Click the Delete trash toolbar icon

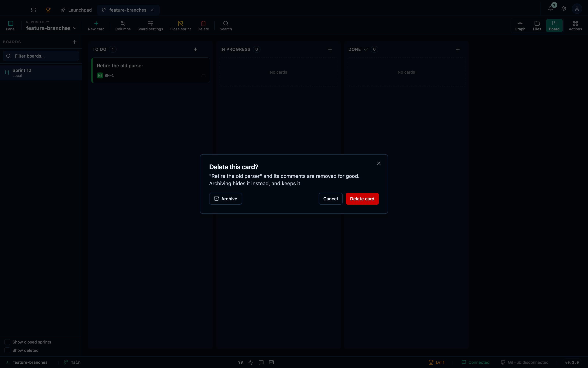point(203,26)
